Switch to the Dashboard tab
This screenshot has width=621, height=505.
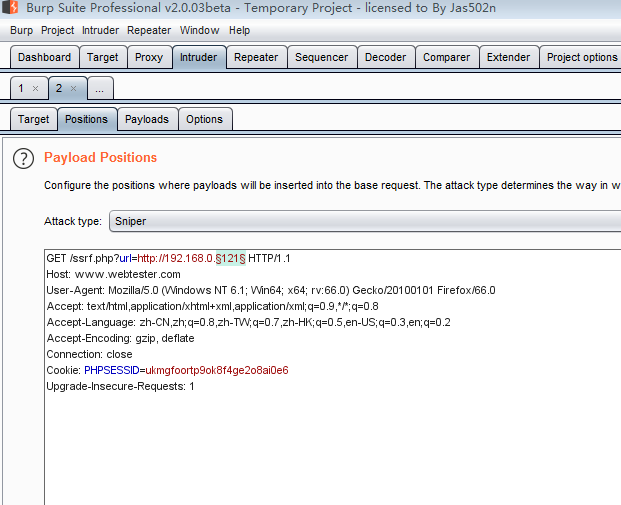click(x=44, y=57)
